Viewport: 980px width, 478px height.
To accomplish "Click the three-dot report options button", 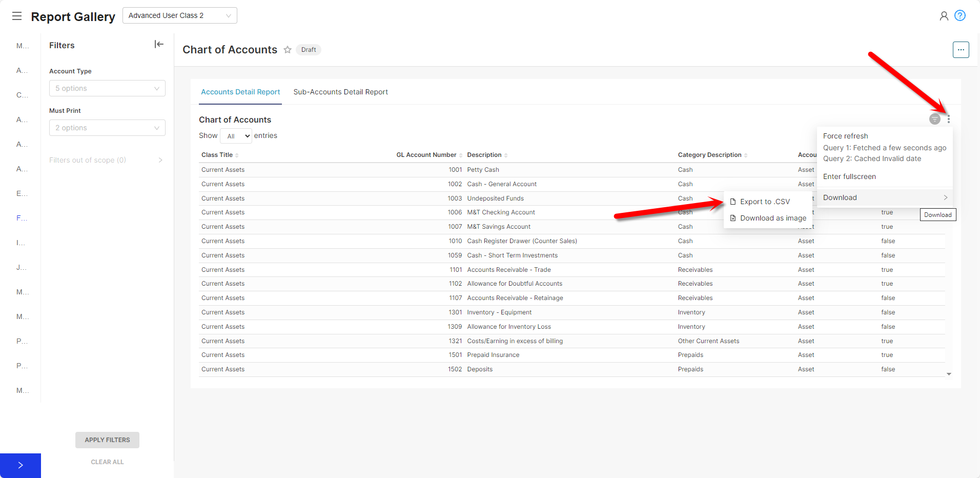I will (x=961, y=50).
